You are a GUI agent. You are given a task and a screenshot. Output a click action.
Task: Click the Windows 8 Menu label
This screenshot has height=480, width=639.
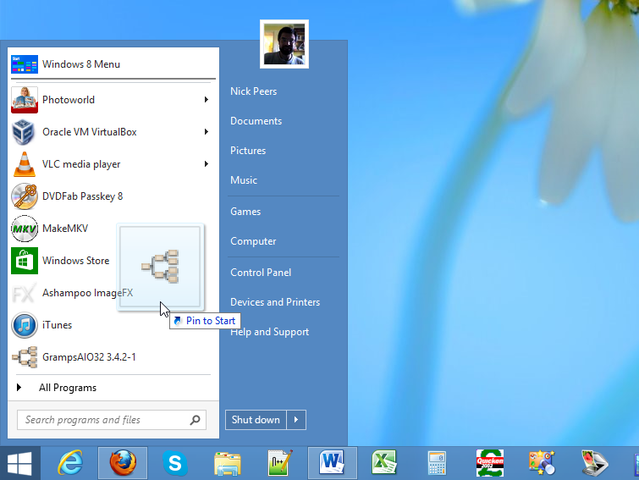tap(81, 64)
